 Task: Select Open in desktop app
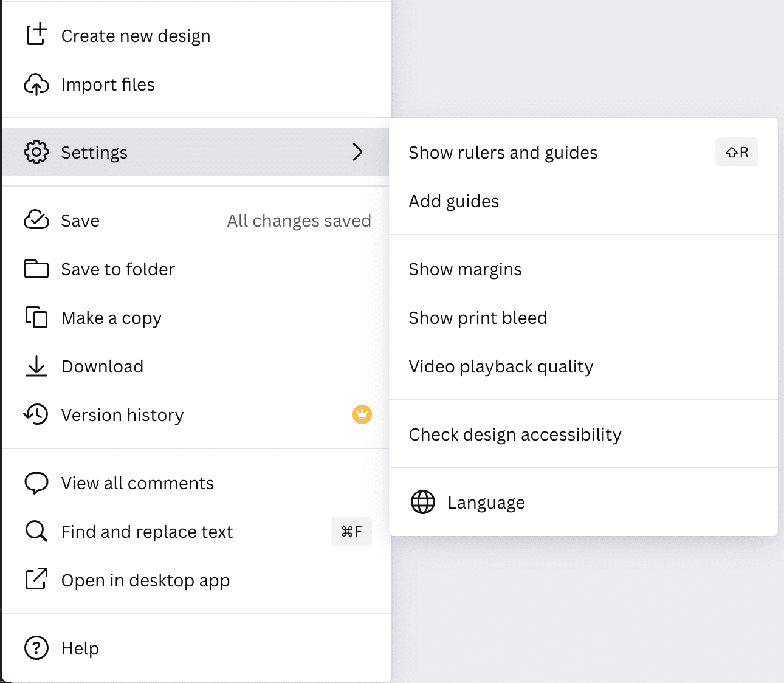145,580
